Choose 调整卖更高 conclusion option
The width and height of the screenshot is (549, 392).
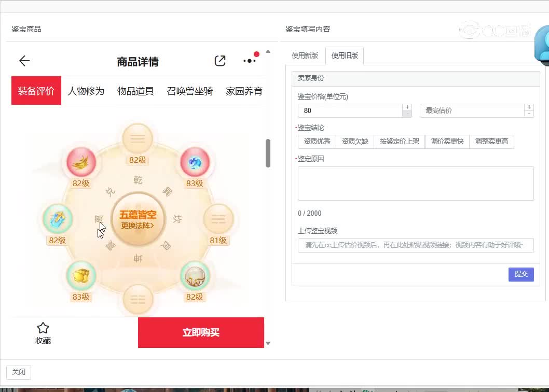click(491, 142)
